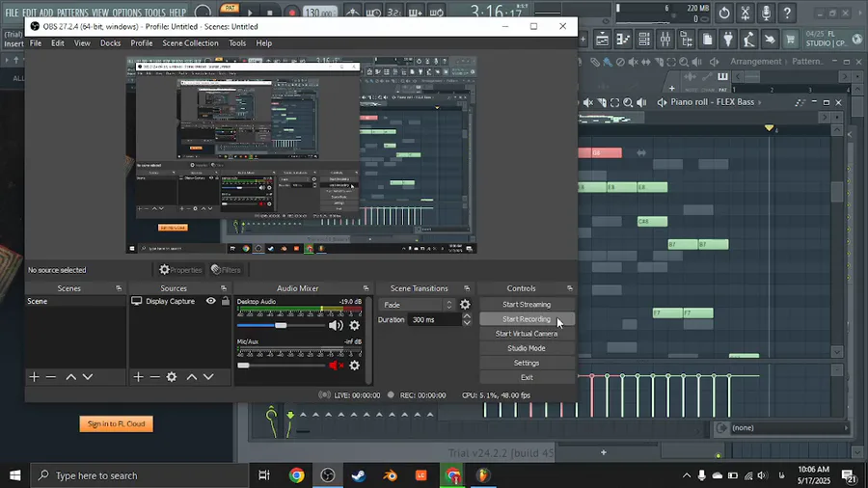The height and width of the screenshot is (488, 868).
Task: Show the Channel rack from FL Studio toolbar
Action: coord(644,40)
